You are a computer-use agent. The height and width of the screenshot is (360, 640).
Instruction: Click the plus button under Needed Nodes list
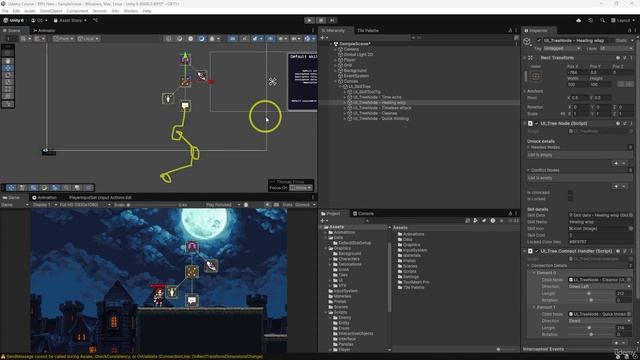pyautogui.click(x=616, y=163)
